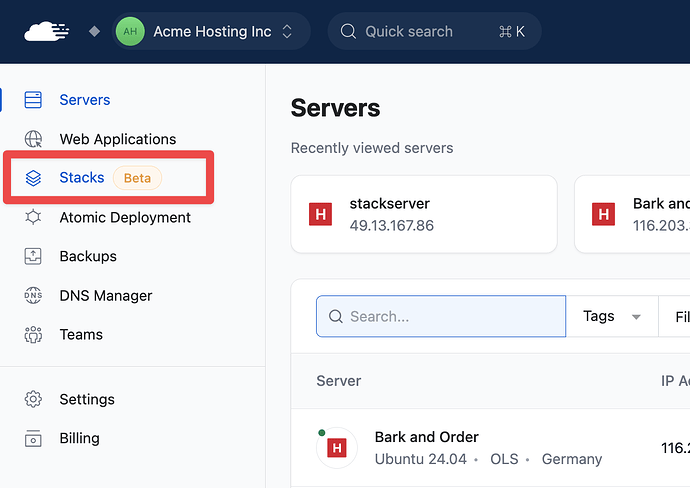
Task: Click the Beta badge next to Stacks
Action: pos(137,178)
